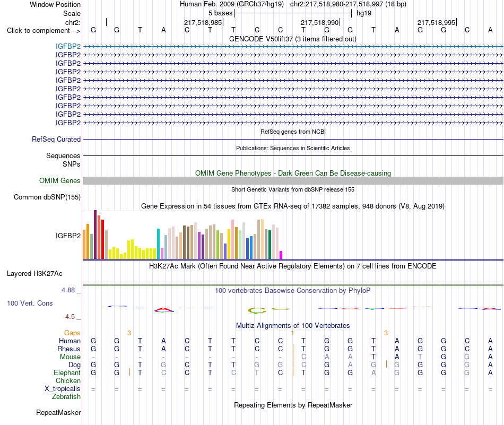
Task: Click 'Repeating Elements by RepeatMasker' title
Action: [x=293, y=405]
